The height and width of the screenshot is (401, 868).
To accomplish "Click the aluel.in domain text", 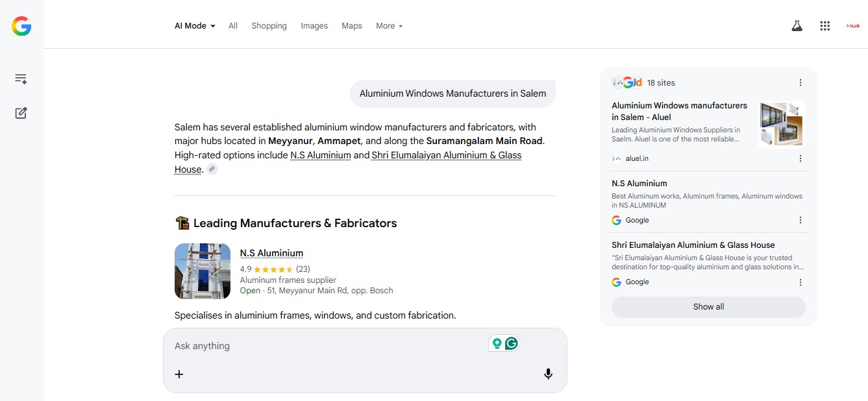I will 637,158.
